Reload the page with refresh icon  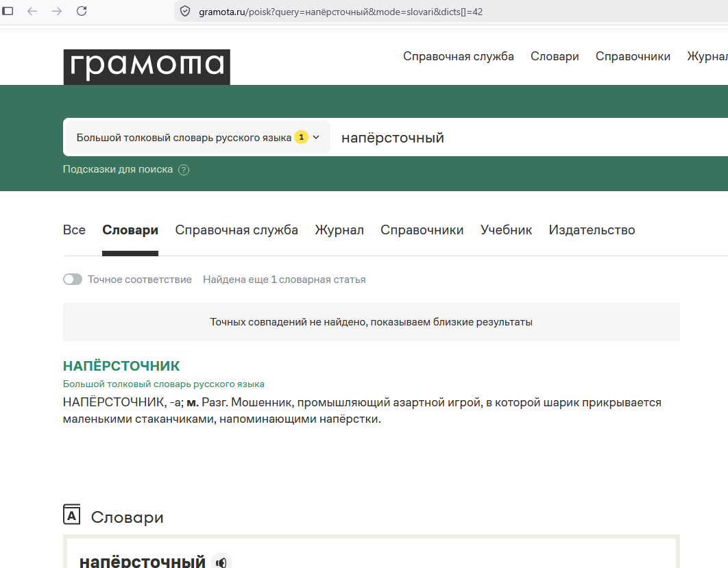(x=82, y=11)
